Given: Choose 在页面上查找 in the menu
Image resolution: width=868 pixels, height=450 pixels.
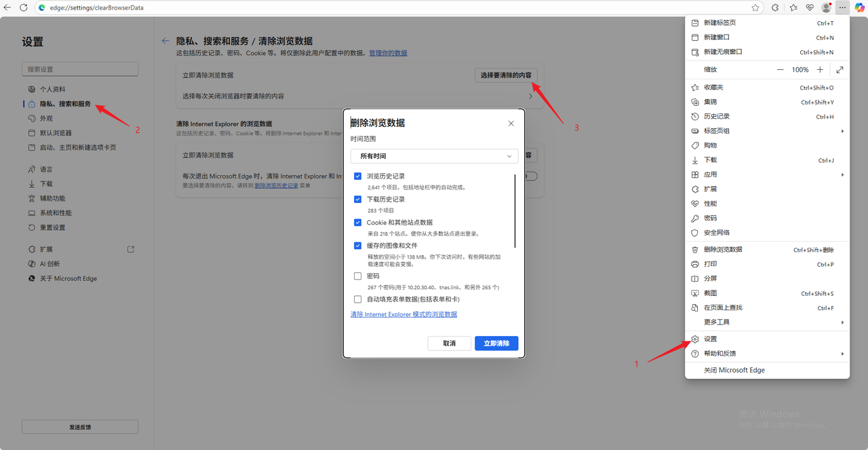Looking at the screenshot, I should pos(767,307).
